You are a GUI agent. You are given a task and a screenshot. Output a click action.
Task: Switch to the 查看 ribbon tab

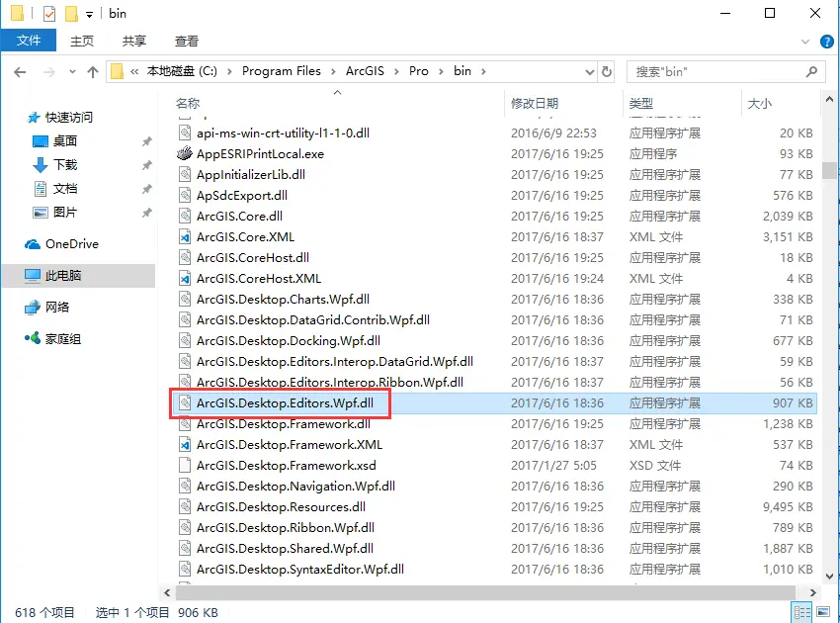coord(187,41)
